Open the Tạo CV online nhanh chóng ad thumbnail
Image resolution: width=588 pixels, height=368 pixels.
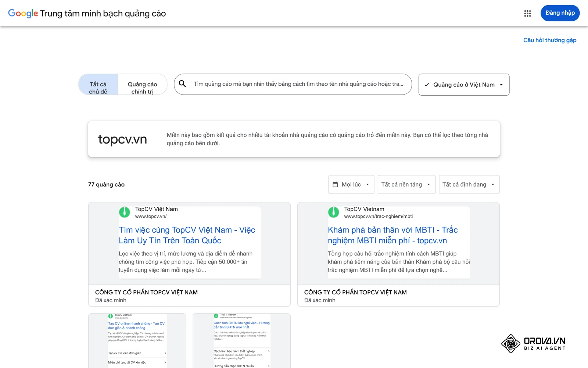pos(137,340)
